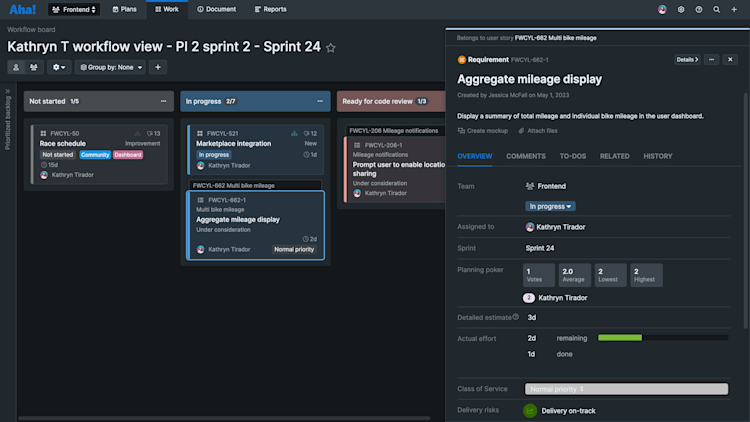Click the FWCYL-50 card type icon
This screenshot has width=750, height=422.
(43, 133)
